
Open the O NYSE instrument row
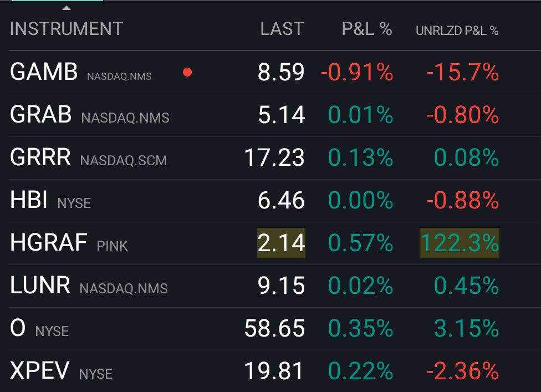click(274, 329)
